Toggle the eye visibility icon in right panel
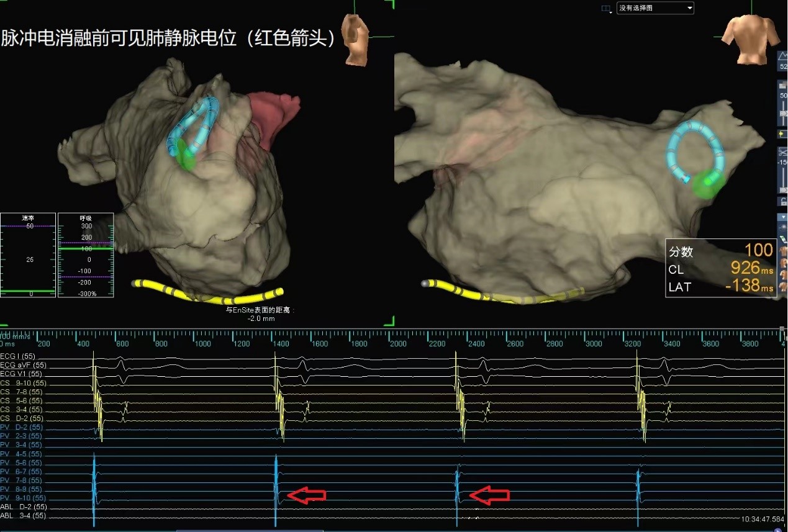 (783, 228)
